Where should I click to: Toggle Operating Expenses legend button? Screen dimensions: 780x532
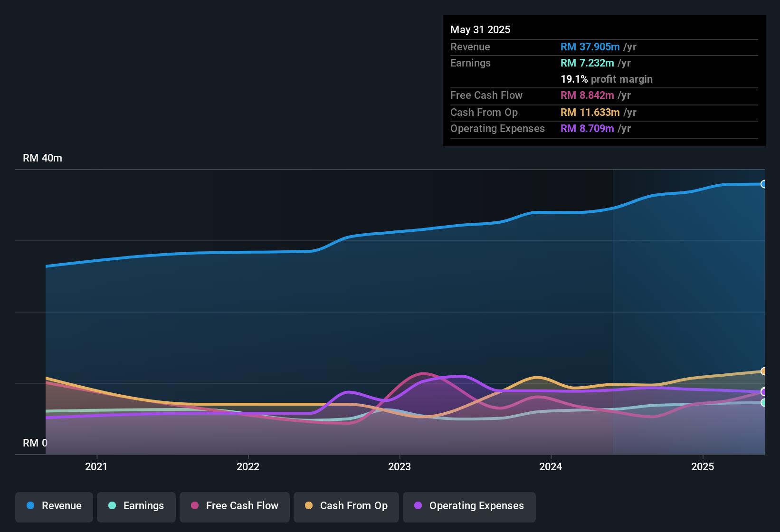(x=469, y=506)
